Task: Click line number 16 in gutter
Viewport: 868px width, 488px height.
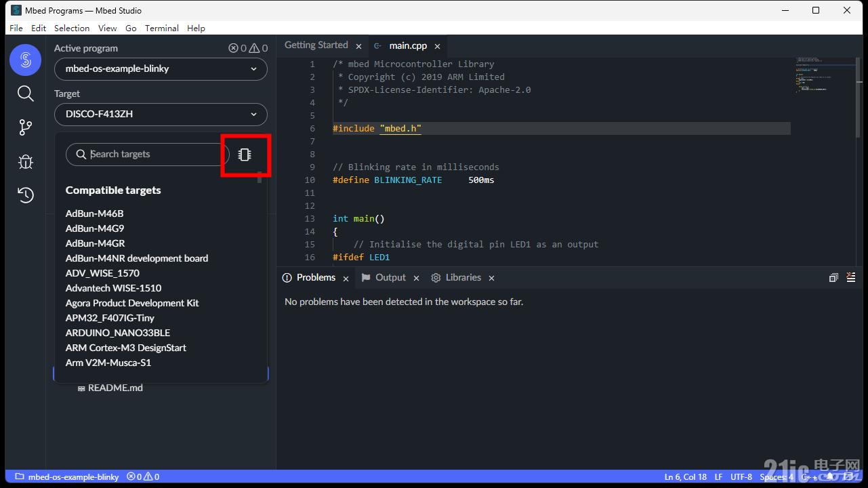Action: (x=310, y=258)
